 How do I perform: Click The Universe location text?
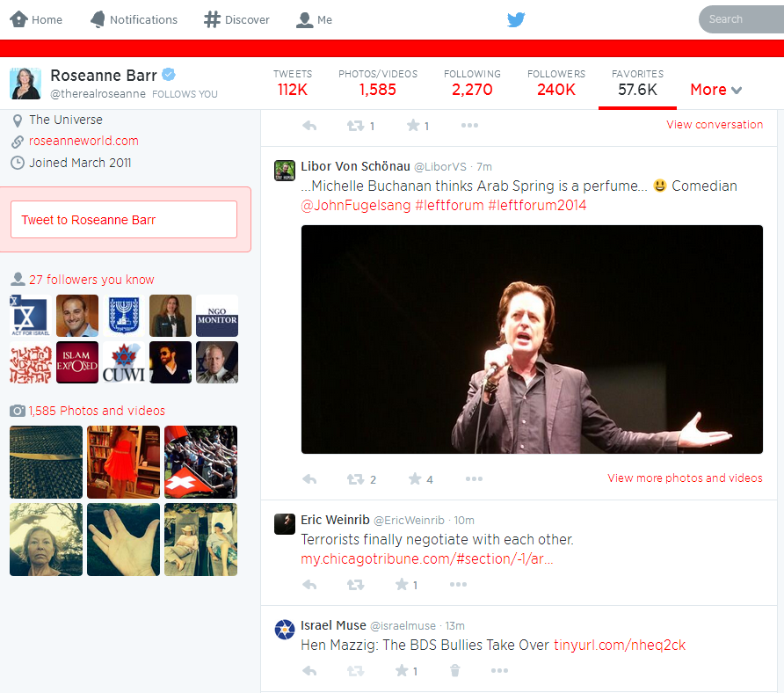[x=66, y=120]
